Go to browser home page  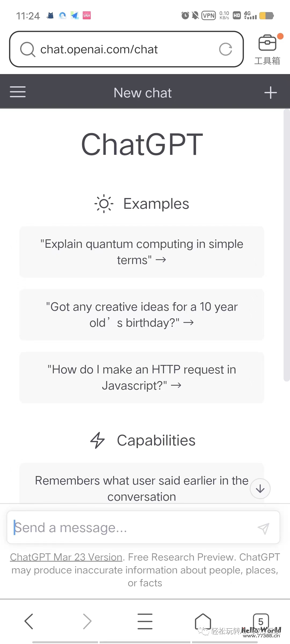[203, 621]
